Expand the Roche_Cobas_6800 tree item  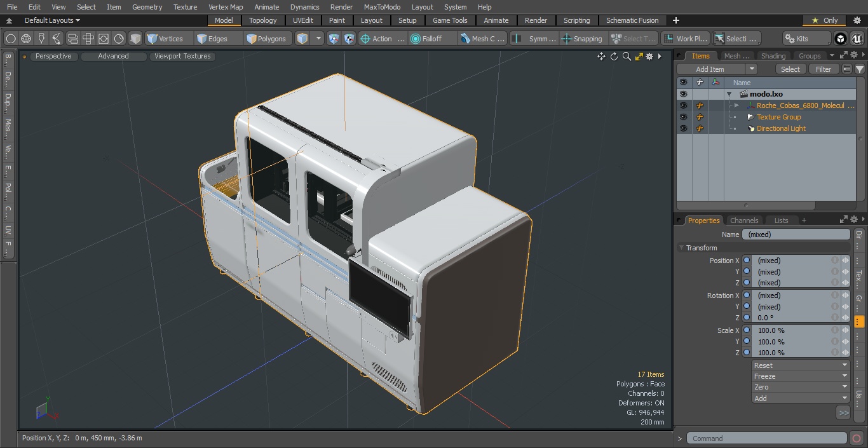click(736, 105)
